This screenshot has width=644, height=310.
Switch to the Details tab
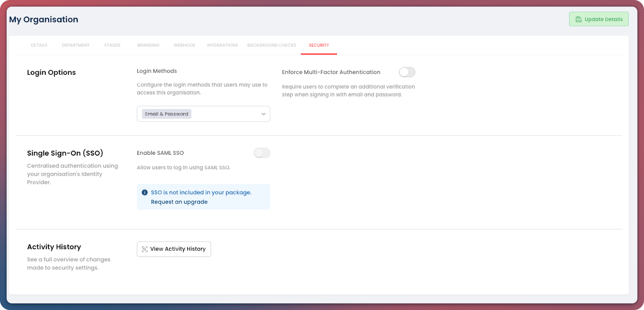[x=39, y=45]
